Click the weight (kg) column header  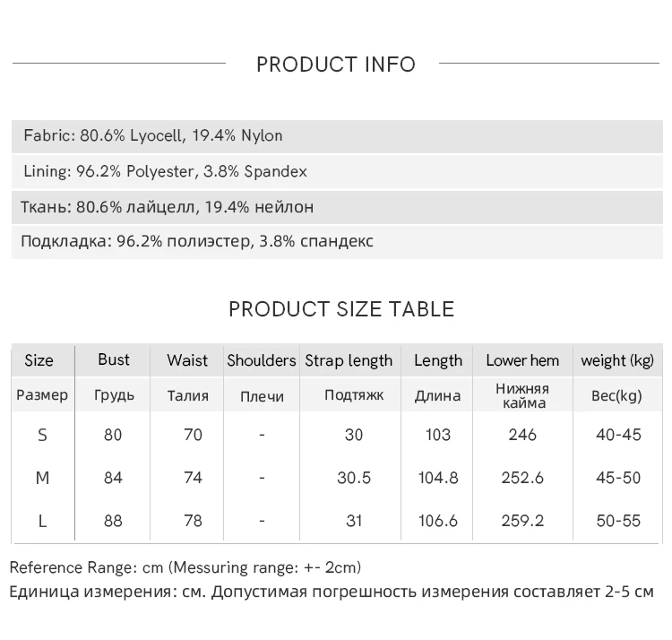point(617,360)
